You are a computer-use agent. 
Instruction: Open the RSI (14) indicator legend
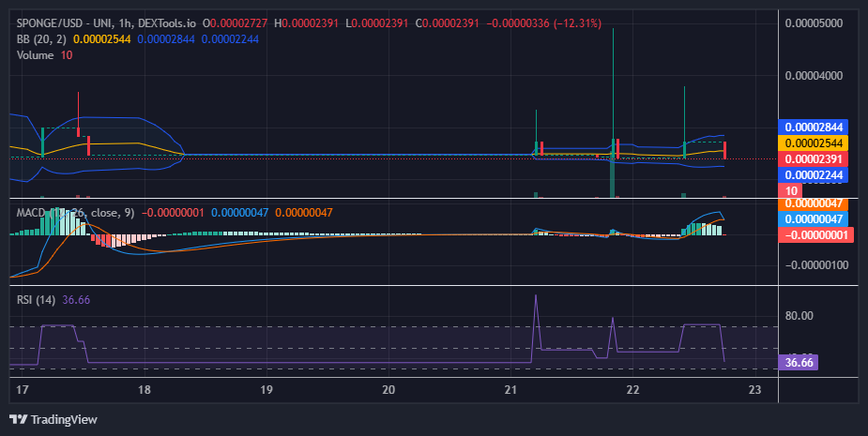click(36, 300)
